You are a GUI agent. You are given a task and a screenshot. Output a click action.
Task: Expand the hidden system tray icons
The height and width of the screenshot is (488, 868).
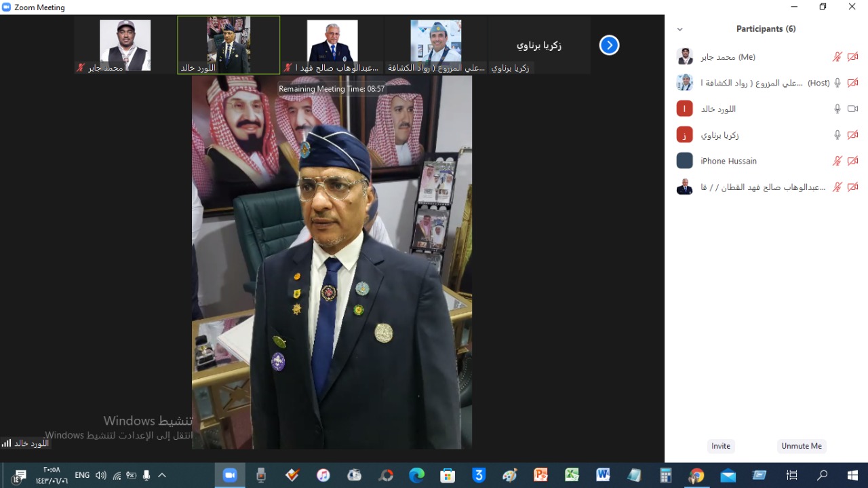coord(161,475)
